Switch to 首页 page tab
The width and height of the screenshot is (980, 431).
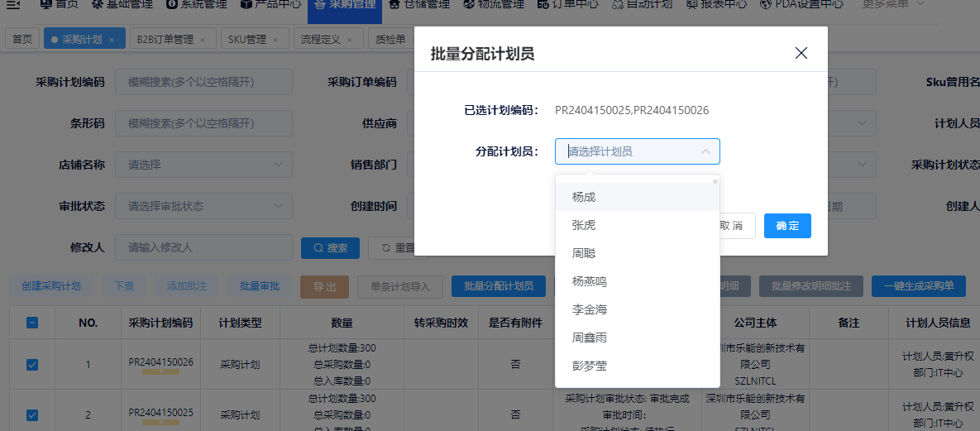click(x=22, y=39)
